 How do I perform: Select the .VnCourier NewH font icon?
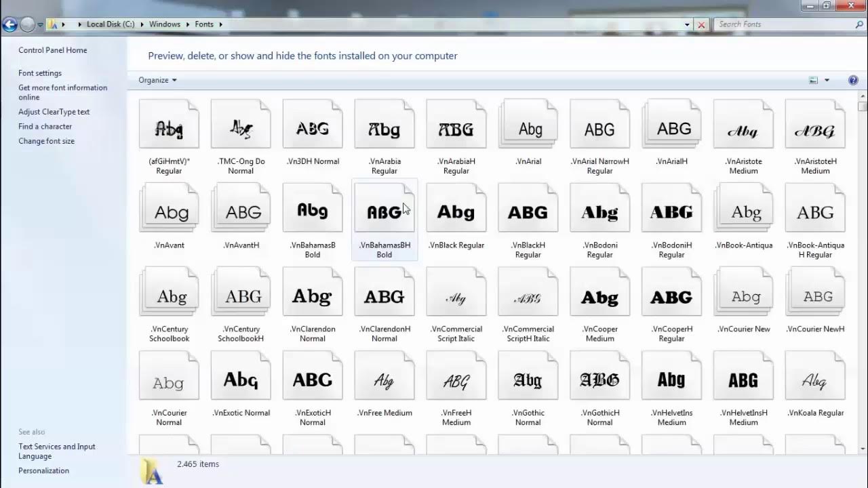pos(816,292)
